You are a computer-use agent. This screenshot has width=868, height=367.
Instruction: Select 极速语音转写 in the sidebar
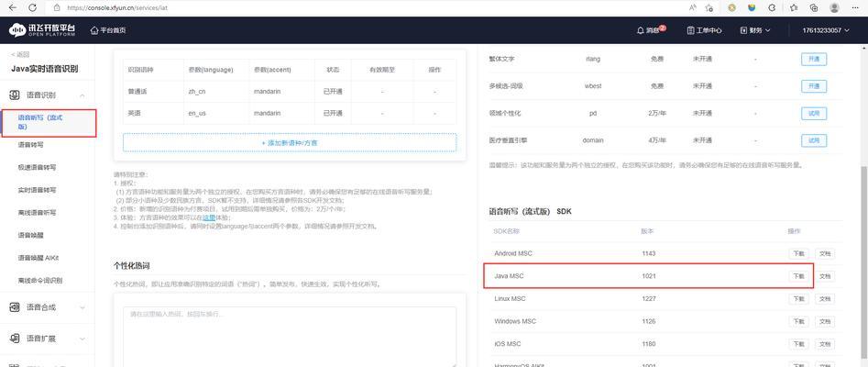37,167
